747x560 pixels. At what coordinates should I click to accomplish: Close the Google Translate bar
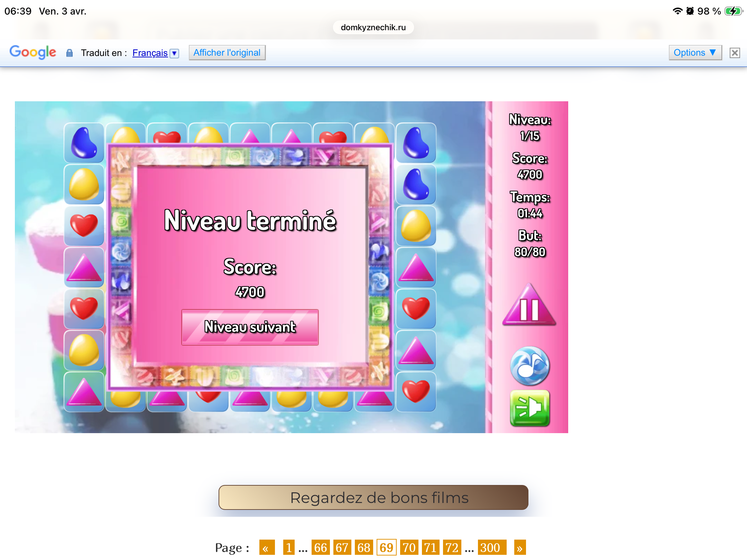735,53
